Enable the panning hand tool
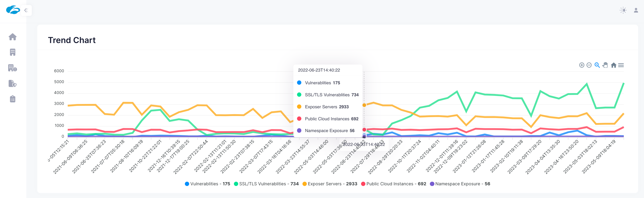Image resolution: width=644 pixels, height=198 pixels. [605, 65]
